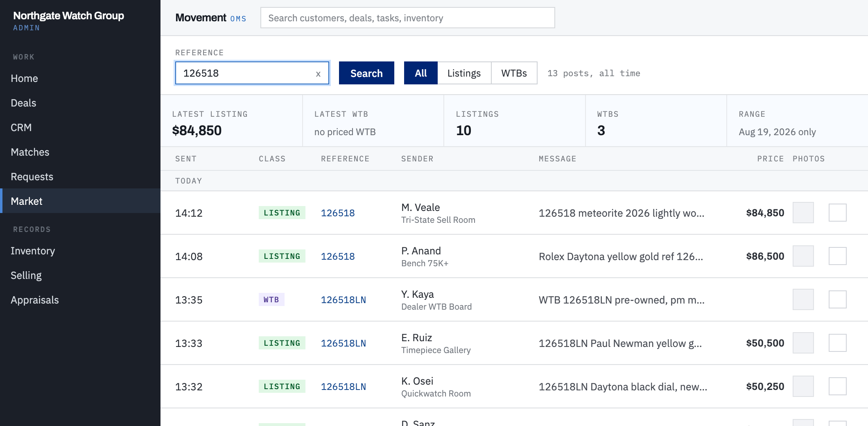
Task: Click sender K. Osei
Action: [x=417, y=381]
